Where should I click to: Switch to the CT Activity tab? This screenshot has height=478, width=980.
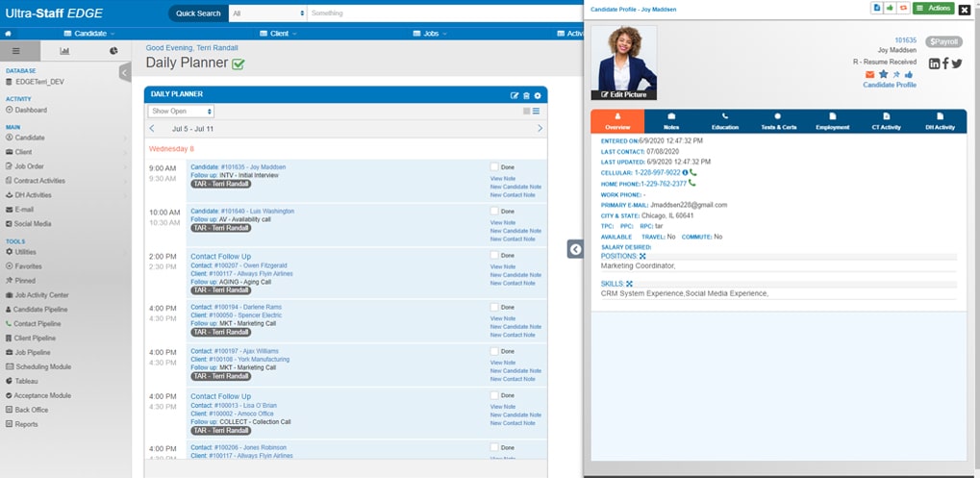click(x=887, y=121)
